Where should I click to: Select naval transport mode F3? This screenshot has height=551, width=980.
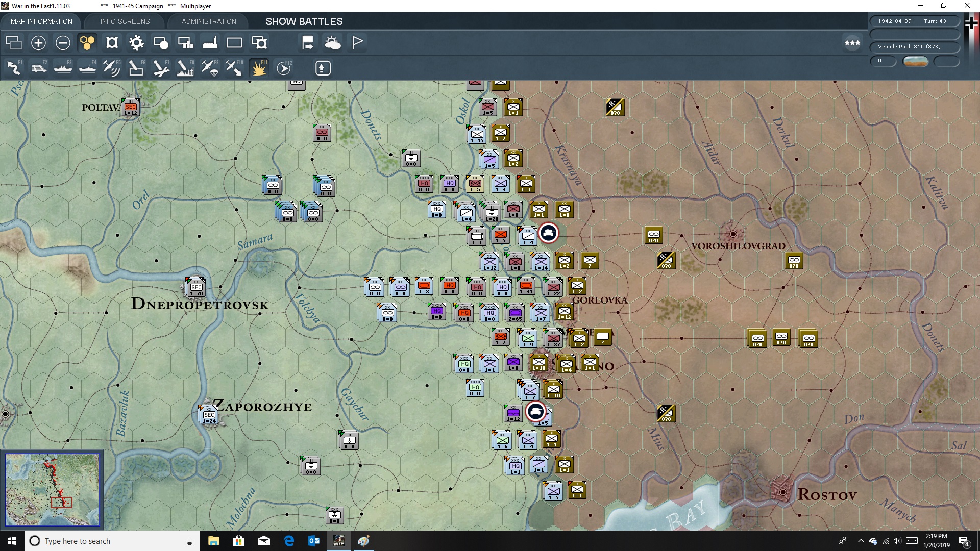(x=63, y=68)
